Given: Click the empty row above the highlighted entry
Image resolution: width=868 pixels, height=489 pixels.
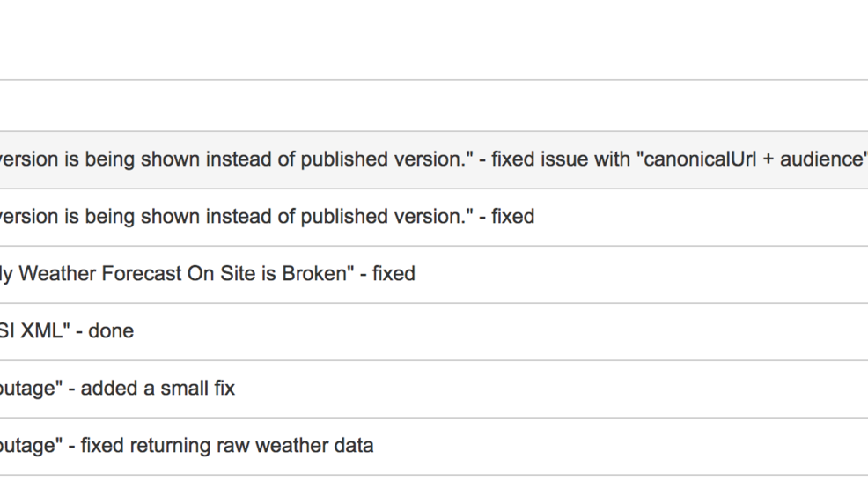Looking at the screenshot, I should pyautogui.click(x=434, y=106).
